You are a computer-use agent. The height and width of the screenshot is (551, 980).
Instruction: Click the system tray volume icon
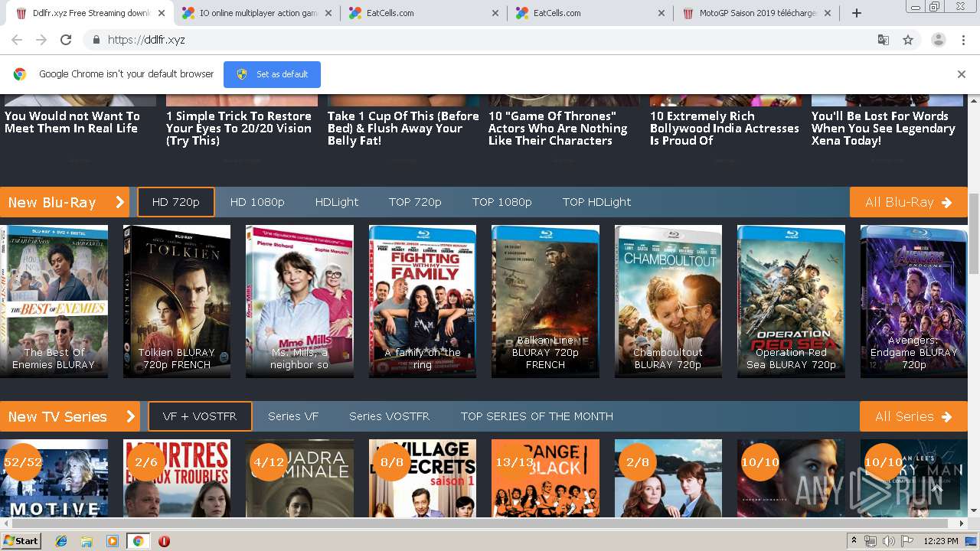click(x=889, y=541)
